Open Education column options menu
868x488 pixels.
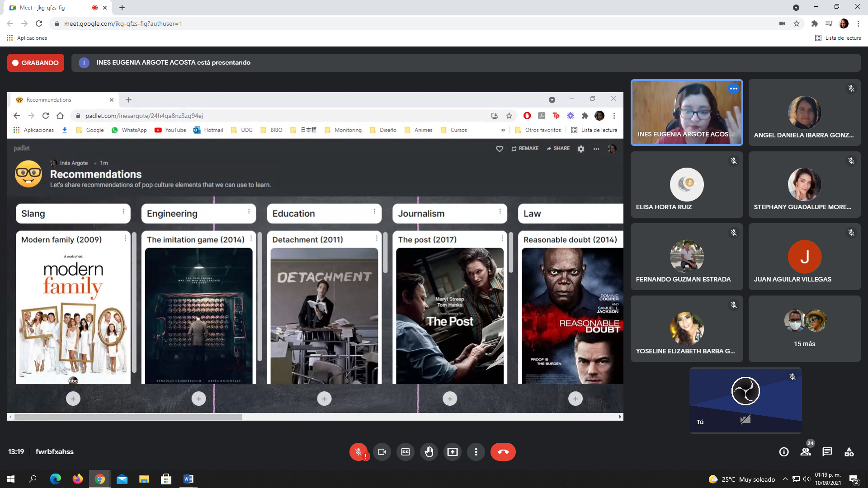(x=374, y=211)
